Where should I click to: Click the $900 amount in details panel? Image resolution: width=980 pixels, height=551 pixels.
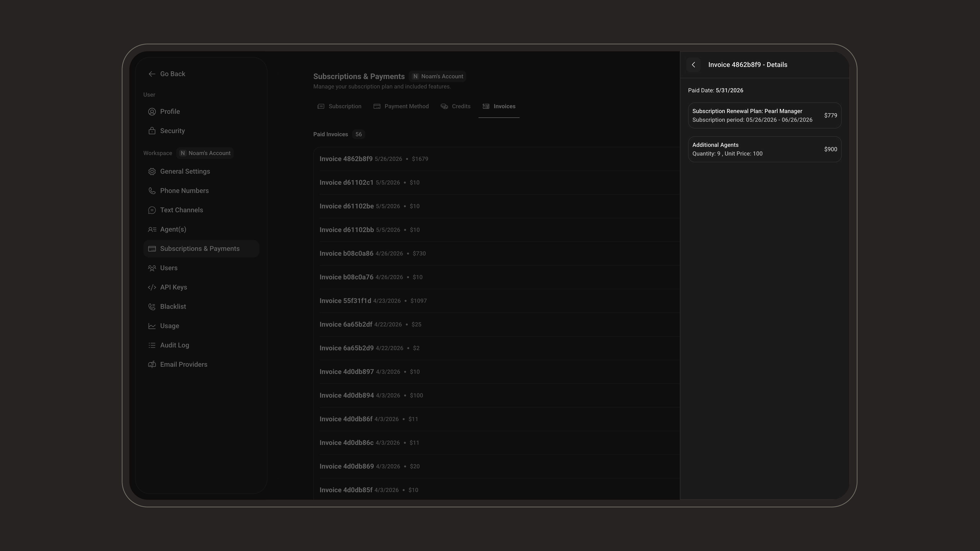point(831,149)
